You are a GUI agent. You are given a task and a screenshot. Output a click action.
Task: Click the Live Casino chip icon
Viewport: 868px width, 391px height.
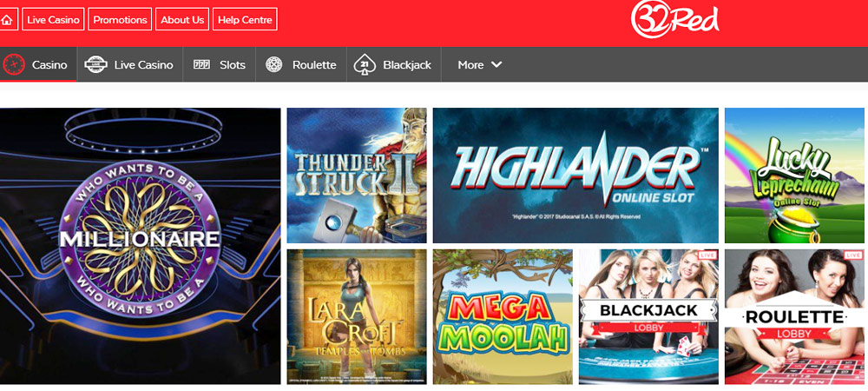pos(95,65)
